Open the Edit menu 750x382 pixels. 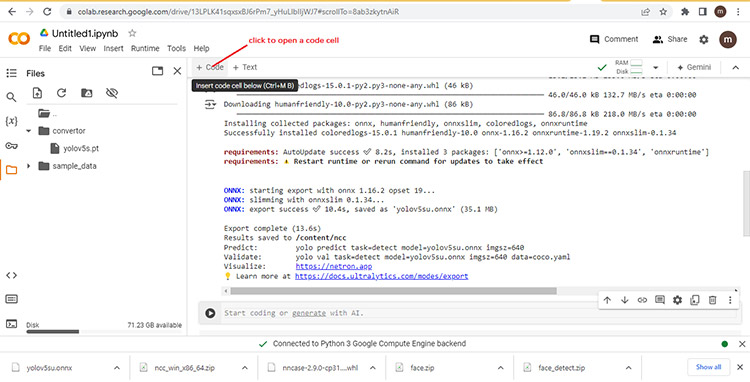65,48
